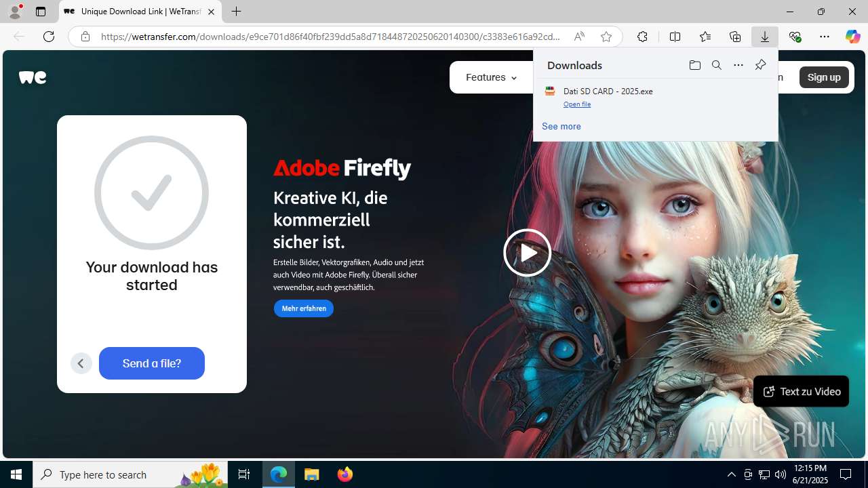Click the Text zu Video button
This screenshot has width=868, height=488.
point(801,392)
